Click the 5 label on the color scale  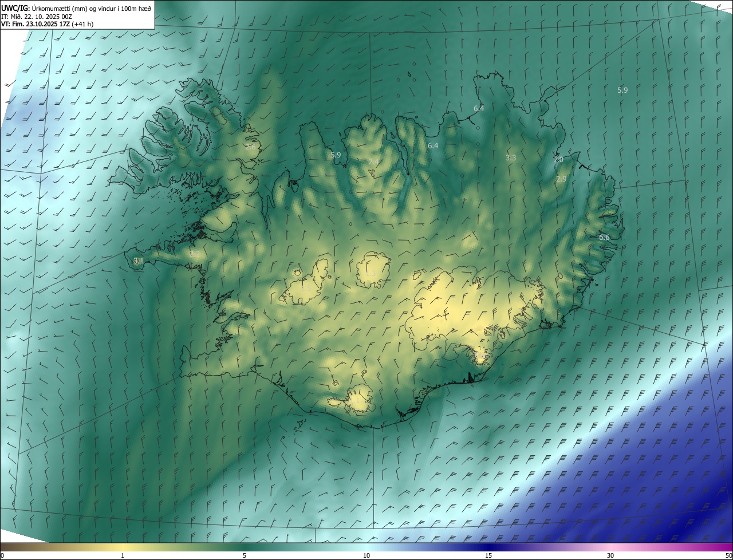tap(245, 555)
